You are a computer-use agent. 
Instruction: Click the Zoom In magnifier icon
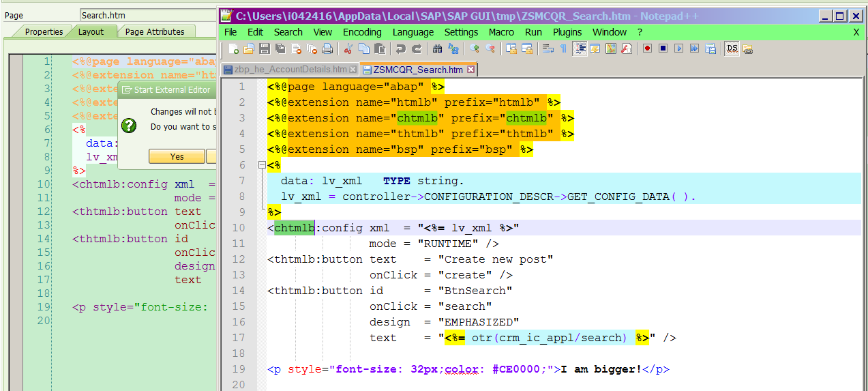pos(475,48)
